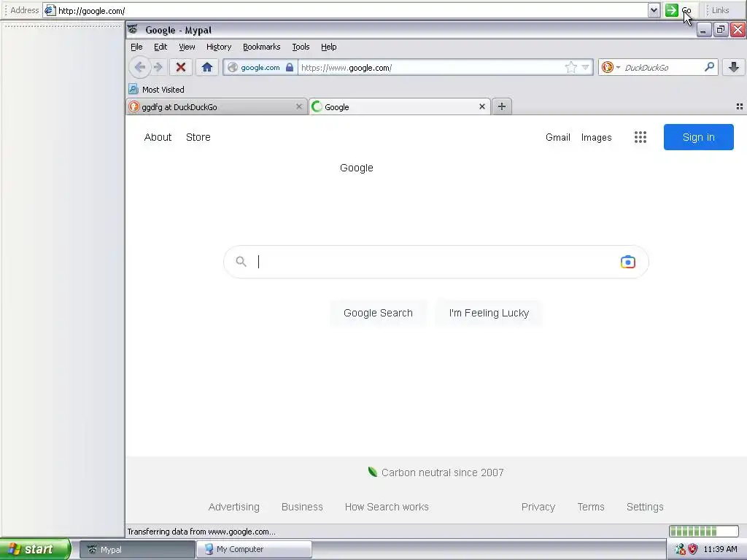Switch to My Computer in taskbar
This screenshot has width=747, height=560.
pyautogui.click(x=254, y=550)
